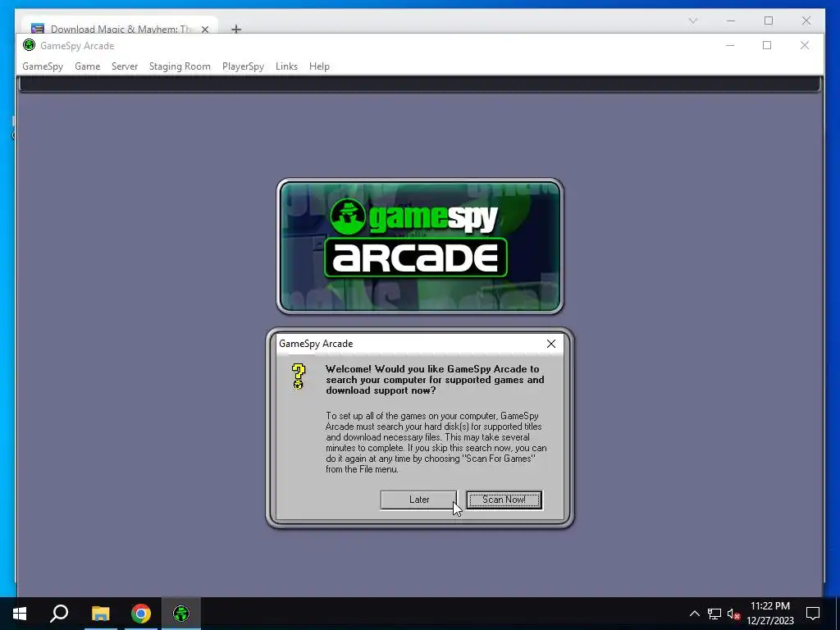Switch to Chrome in the taskbar
The height and width of the screenshot is (630, 840).
(x=141, y=614)
